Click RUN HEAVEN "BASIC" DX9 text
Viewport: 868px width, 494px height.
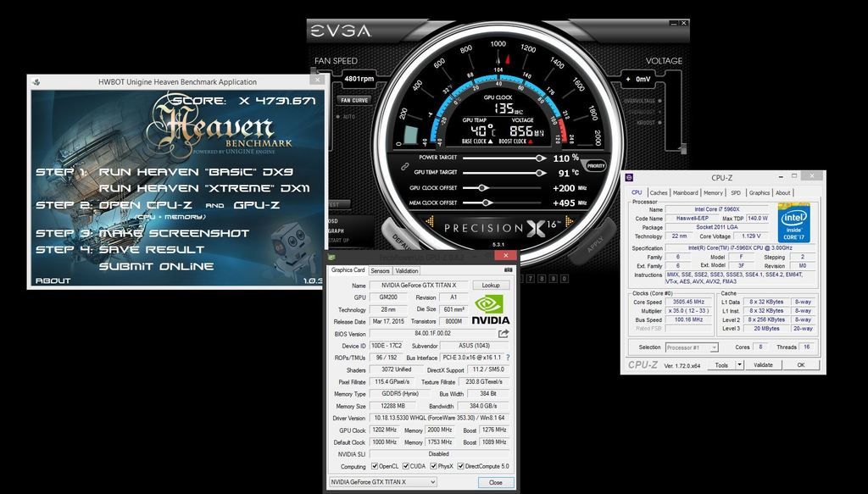[x=196, y=172]
